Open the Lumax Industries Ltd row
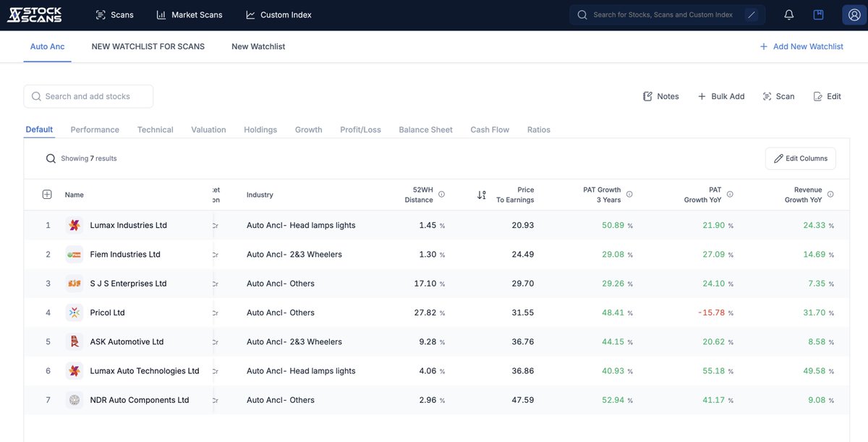The image size is (868, 442). (437, 225)
